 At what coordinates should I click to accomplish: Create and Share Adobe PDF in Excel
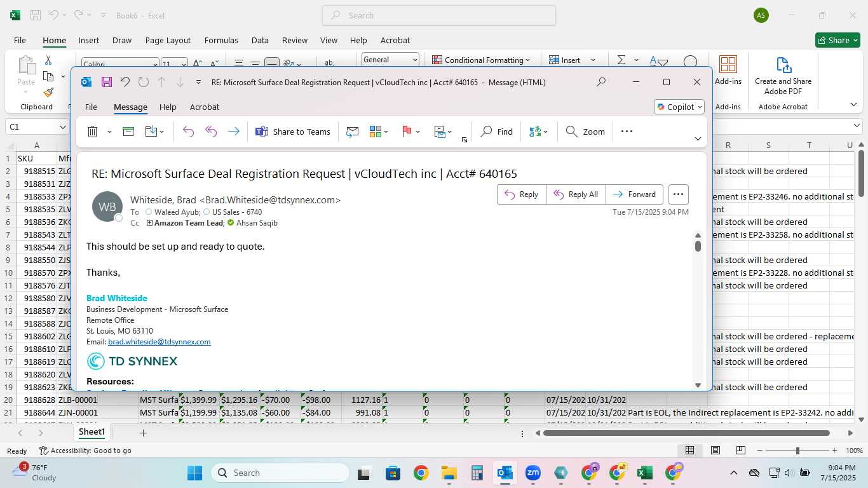[x=783, y=76]
